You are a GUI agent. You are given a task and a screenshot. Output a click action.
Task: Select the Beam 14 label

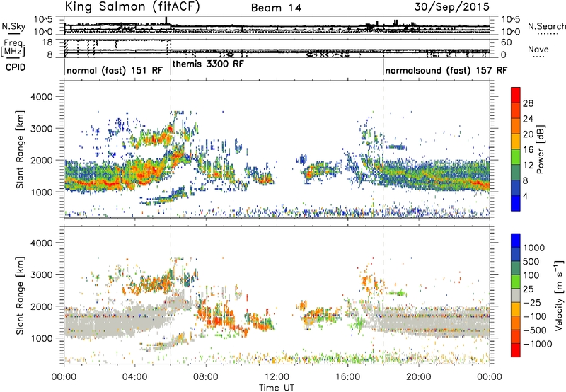pyautogui.click(x=276, y=8)
